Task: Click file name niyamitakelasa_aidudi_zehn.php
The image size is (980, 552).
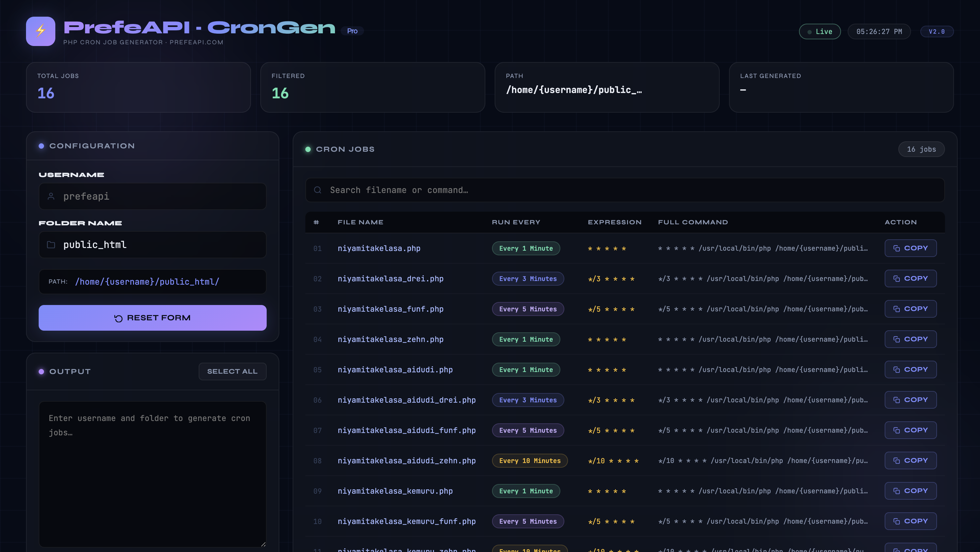Action: click(407, 461)
